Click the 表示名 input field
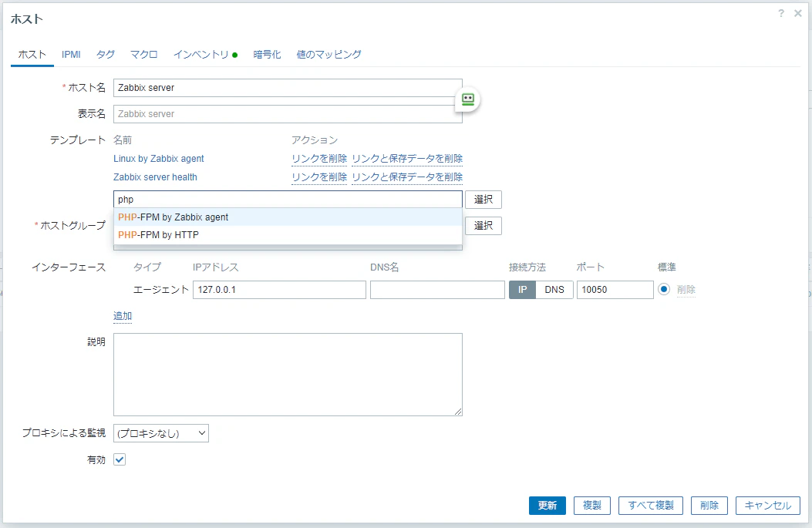The image size is (812, 528). 288,114
